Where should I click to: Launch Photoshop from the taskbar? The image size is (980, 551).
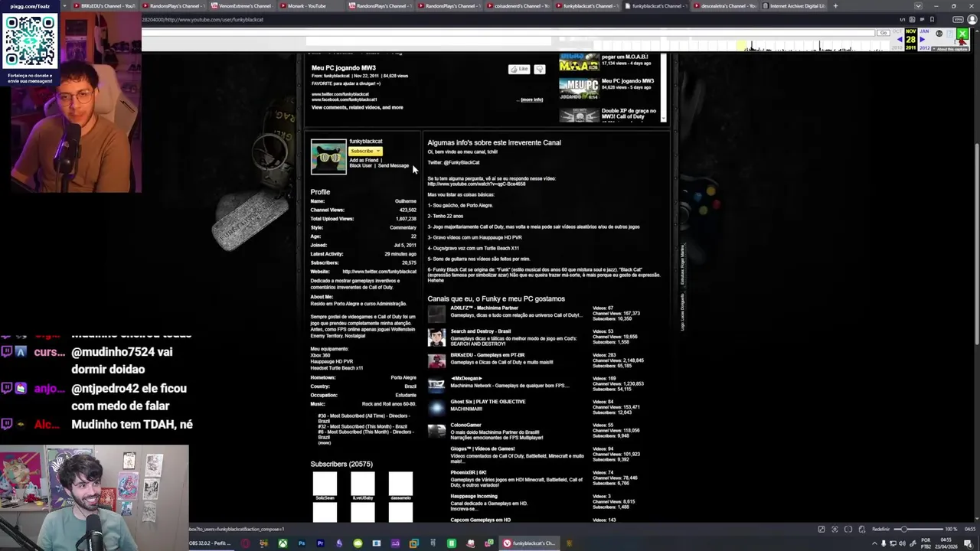[x=302, y=543]
